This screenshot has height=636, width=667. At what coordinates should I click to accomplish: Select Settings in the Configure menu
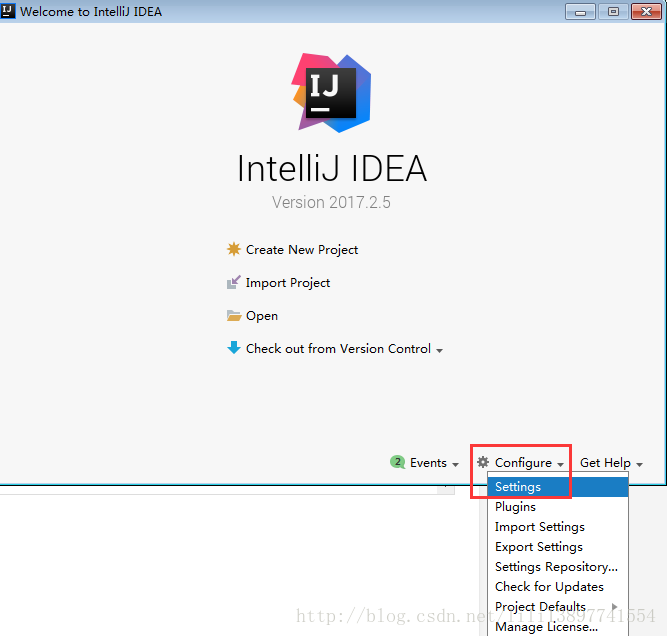(x=558, y=487)
